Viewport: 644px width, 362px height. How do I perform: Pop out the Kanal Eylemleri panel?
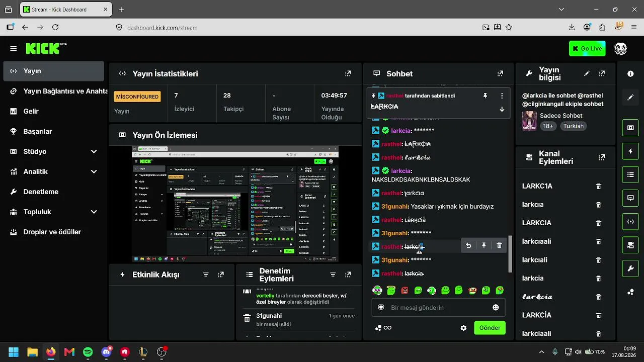coord(602,157)
